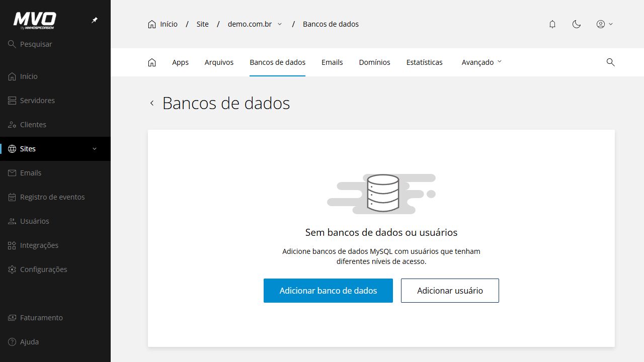The width and height of the screenshot is (644, 362).
Task: Open Faturamento in the sidebar
Action: point(55,318)
